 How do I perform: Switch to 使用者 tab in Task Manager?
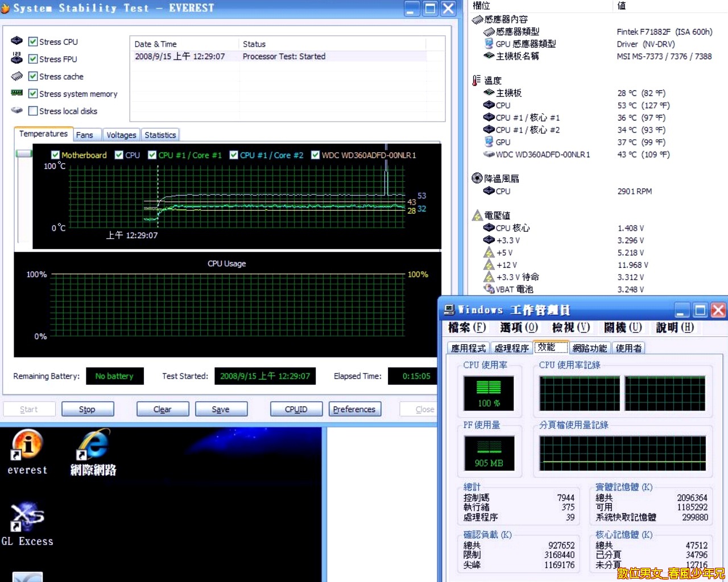(628, 348)
